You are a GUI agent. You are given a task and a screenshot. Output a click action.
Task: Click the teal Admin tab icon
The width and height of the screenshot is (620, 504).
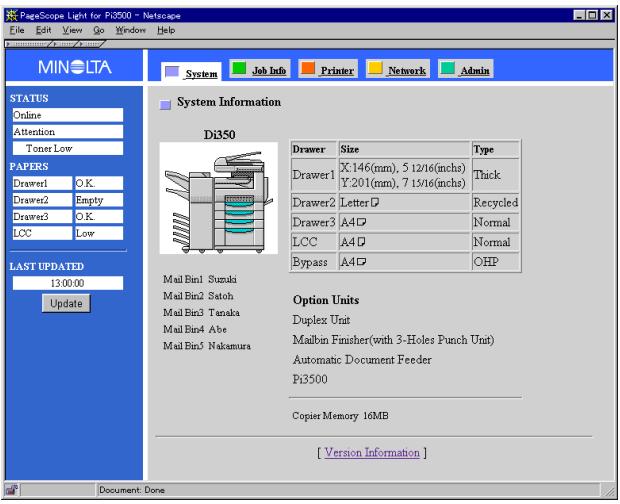point(447,68)
